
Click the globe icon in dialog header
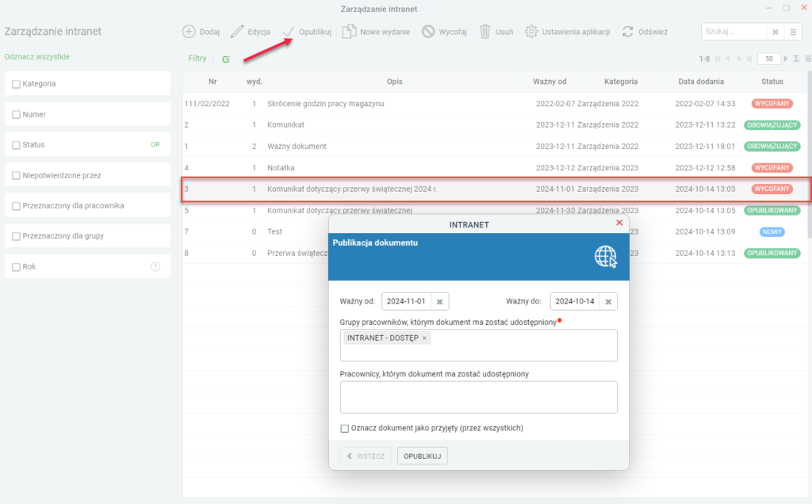(x=605, y=257)
